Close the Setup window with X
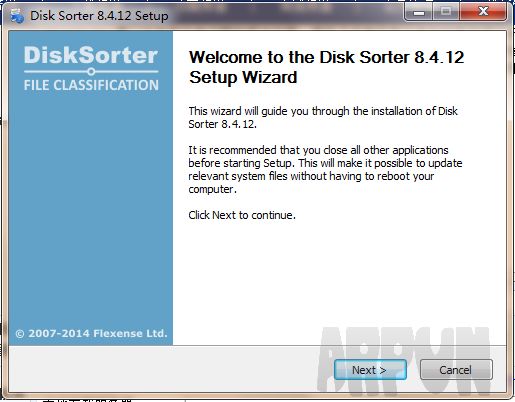This screenshot has height=402, width=515. click(483, 12)
